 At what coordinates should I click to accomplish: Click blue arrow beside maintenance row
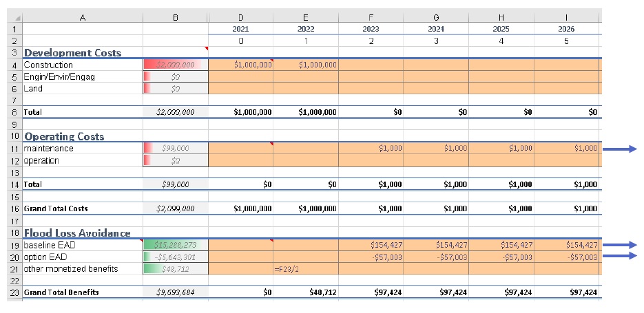[620, 149]
